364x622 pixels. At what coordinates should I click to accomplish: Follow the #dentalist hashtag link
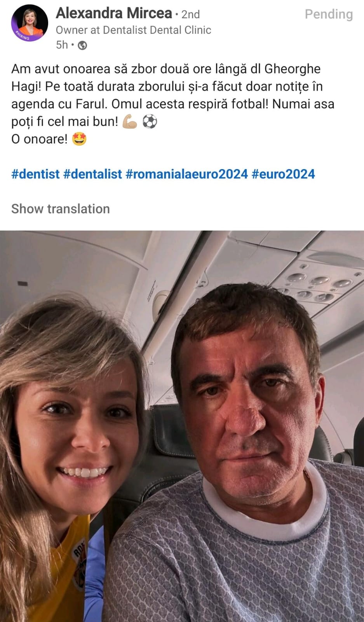pos(92,174)
